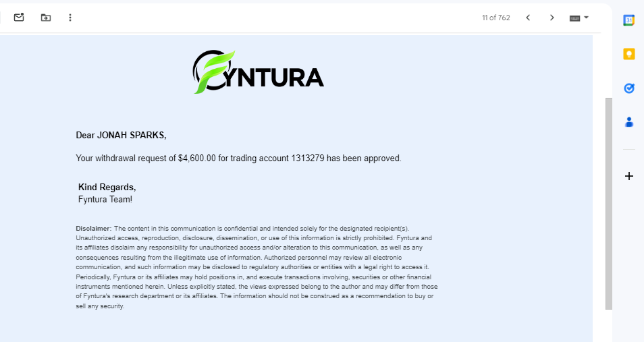Viewport: 644px width, 342px height.
Task: Go to the newer email arrow
Action: (528, 18)
